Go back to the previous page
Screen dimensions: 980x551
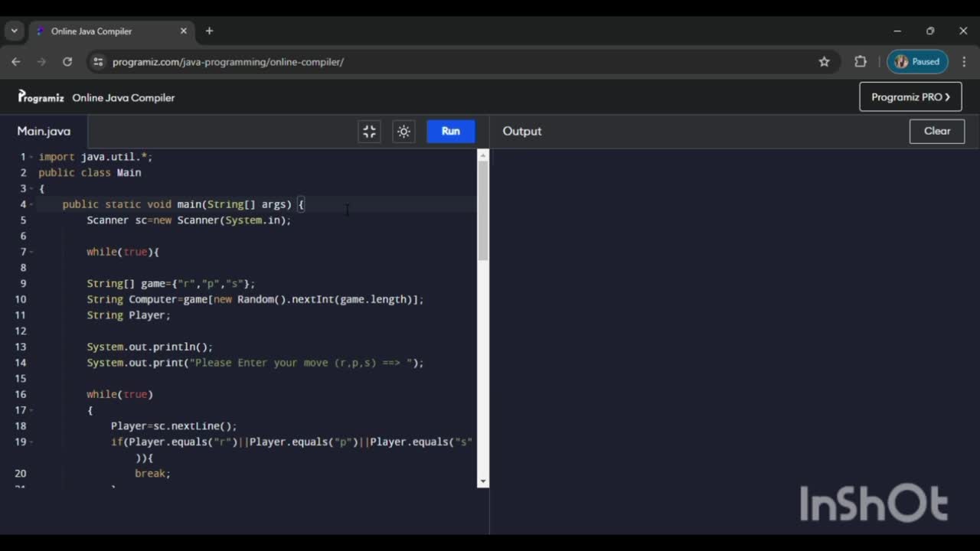pos(16,62)
